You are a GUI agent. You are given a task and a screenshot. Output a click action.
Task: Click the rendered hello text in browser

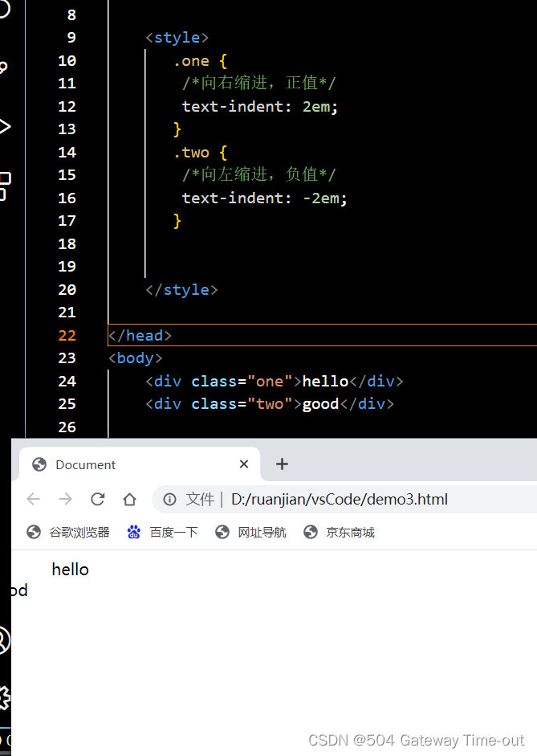click(x=71, y=570)
